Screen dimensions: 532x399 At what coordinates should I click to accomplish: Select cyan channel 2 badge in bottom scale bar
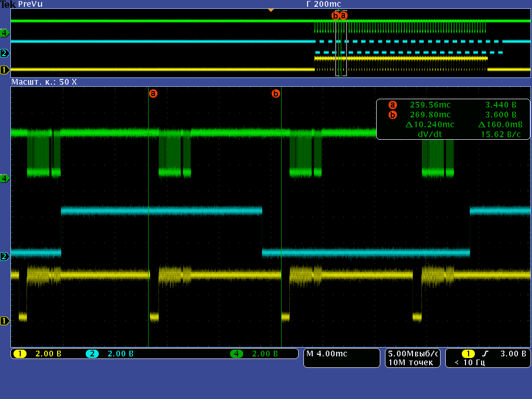coord(92,354)
